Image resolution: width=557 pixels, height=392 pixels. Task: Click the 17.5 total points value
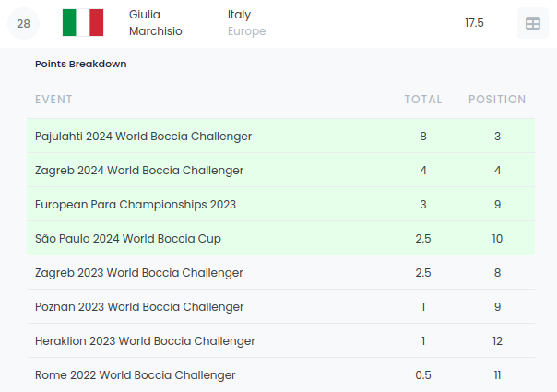474,23
